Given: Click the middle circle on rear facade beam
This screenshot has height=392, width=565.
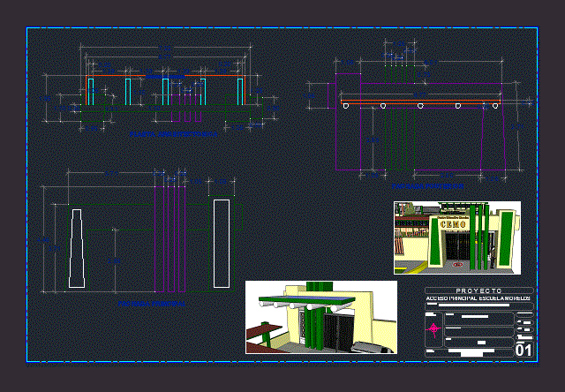Looking at the screenshot, I should point(421,106).
